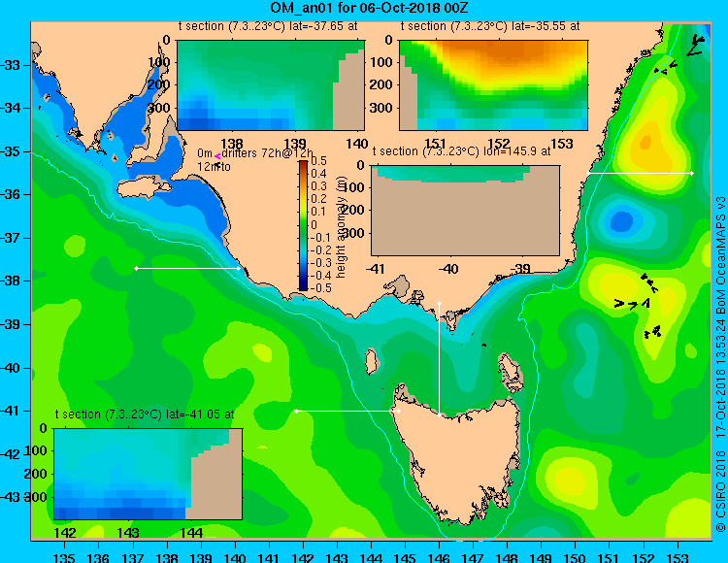
Task: Click the yellow eddy southeast of Tasmania near 150E
Action: coord(569,480)
